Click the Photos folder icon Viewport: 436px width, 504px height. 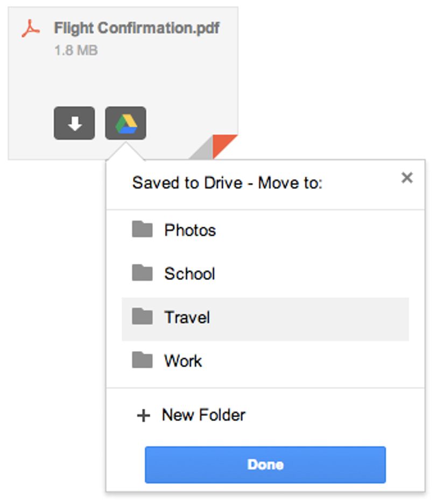[142, 229]
